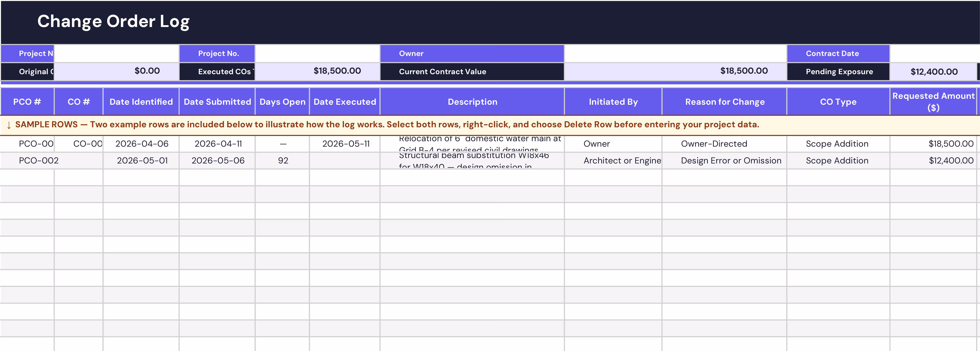Click the date identified 2026-04-06
Image resolution: width=980 pixels, height=351 pixels.
[x=142, y=144]
